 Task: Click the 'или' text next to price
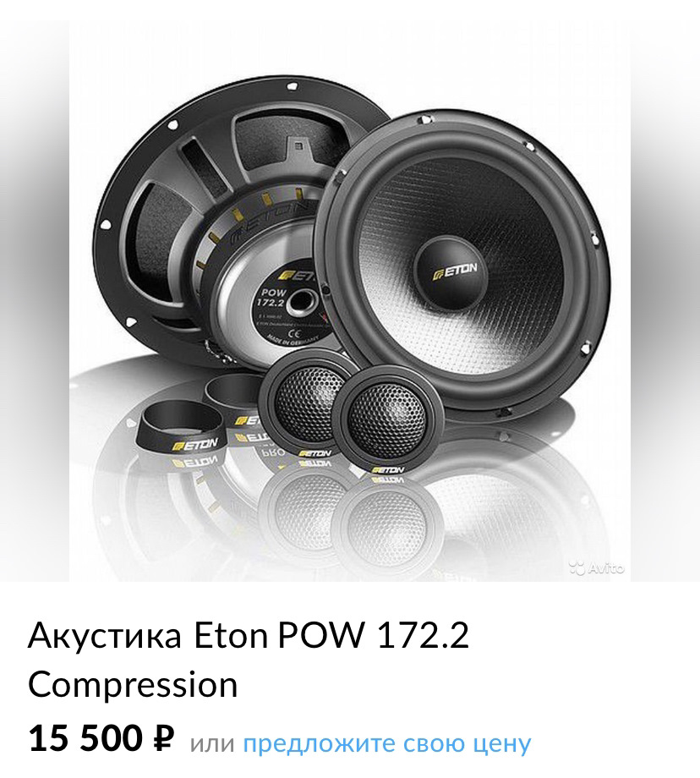212,743
